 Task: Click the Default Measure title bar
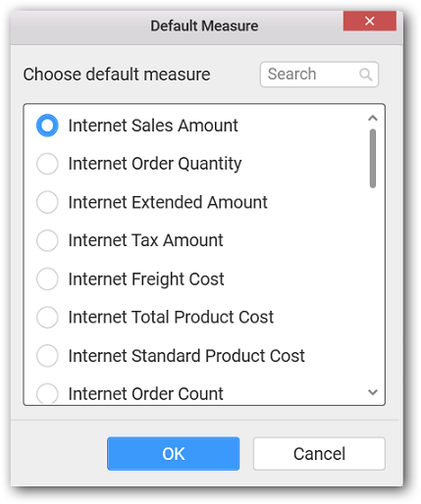point(177,27)
